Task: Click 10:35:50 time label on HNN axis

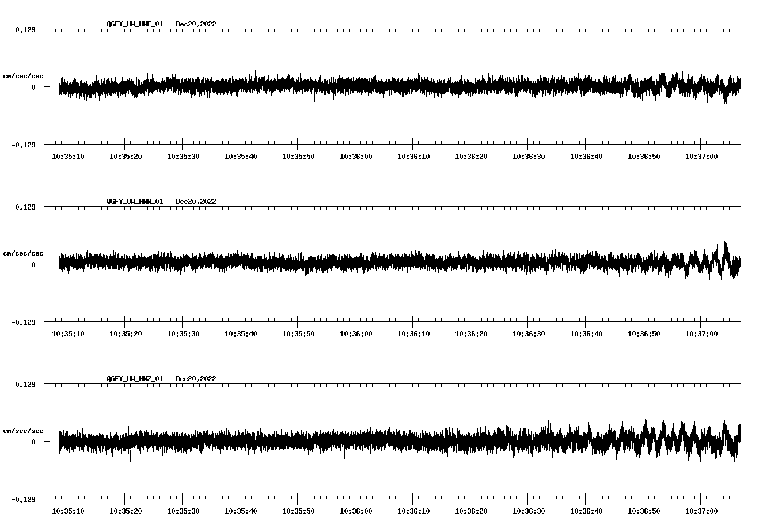Action: tap(298, 334)
